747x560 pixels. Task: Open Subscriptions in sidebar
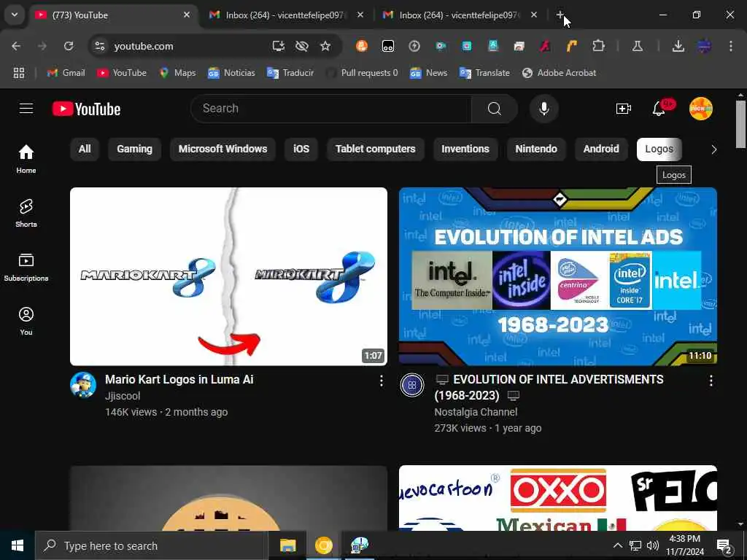pos(26,267)
